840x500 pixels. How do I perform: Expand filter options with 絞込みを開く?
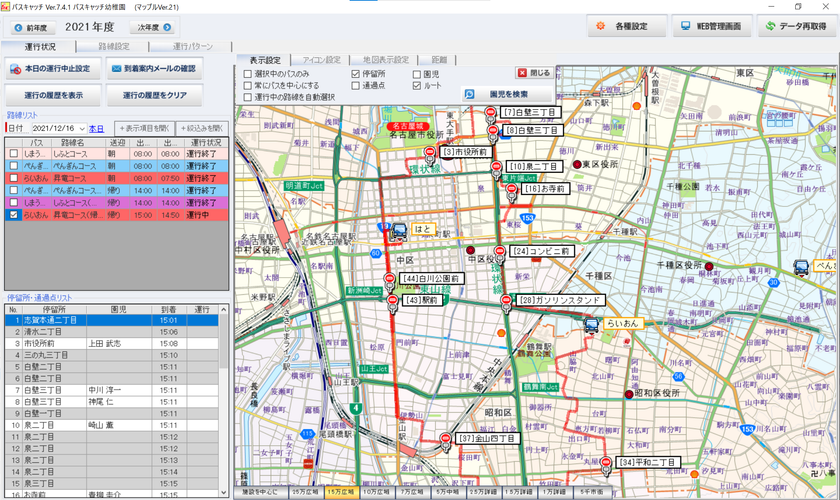coord(204,129)
